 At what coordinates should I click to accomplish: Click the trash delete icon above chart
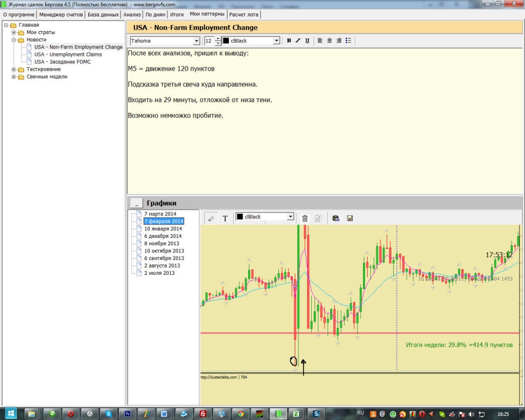305,218
